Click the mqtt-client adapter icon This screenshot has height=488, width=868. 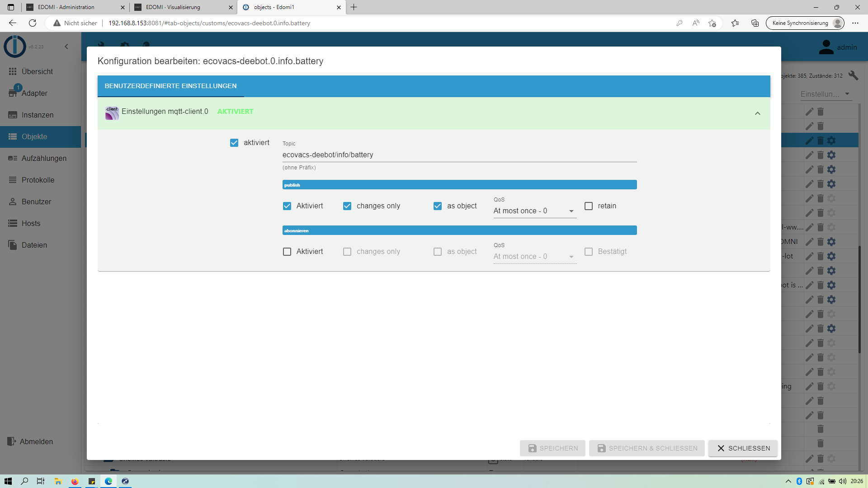click(112, 113)
